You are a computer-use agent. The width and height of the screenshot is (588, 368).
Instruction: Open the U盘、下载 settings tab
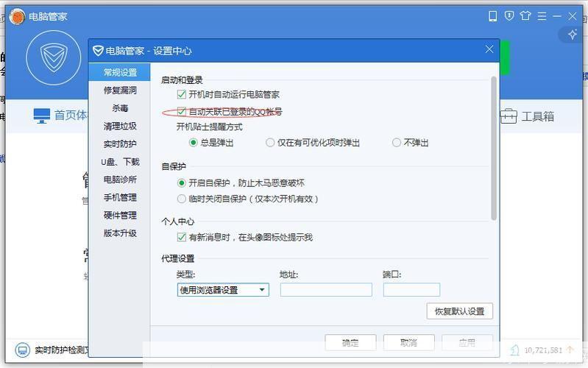[120, 162]
